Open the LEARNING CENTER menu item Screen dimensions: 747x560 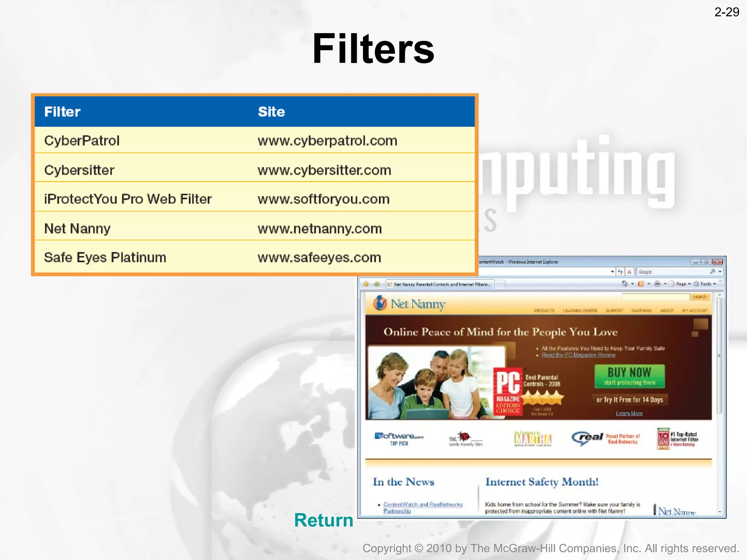pyautogui.click(x=580, y=311)
